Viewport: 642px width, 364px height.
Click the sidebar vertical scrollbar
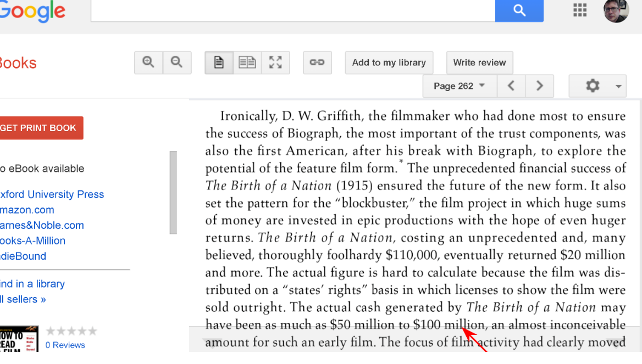click(173, 192)
